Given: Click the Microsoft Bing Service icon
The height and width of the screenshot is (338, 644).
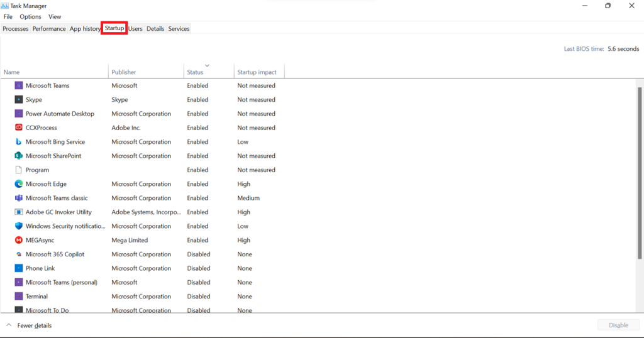Looking at the screenshot, I should click(18, 141).
